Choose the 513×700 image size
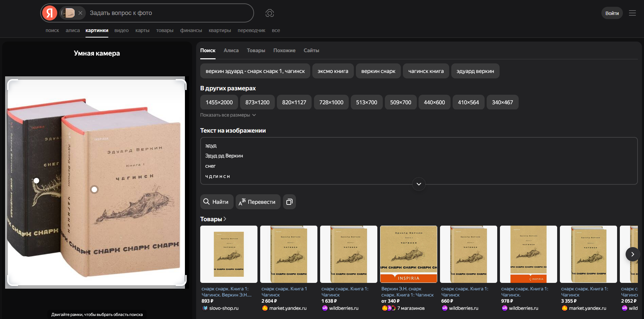The height and width of the screenshot is (319, 644). pyautogui.click(x=367, y=102)
